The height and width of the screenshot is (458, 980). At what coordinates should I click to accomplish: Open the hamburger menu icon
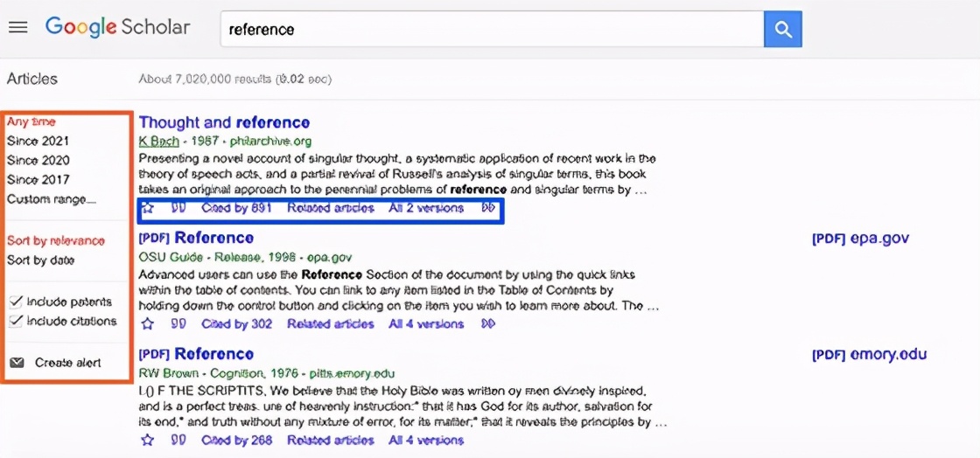18,28
